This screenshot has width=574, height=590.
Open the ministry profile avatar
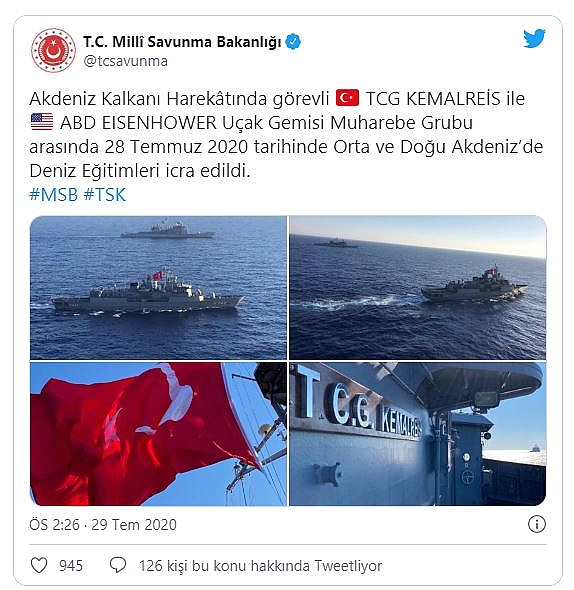(53, 50)
